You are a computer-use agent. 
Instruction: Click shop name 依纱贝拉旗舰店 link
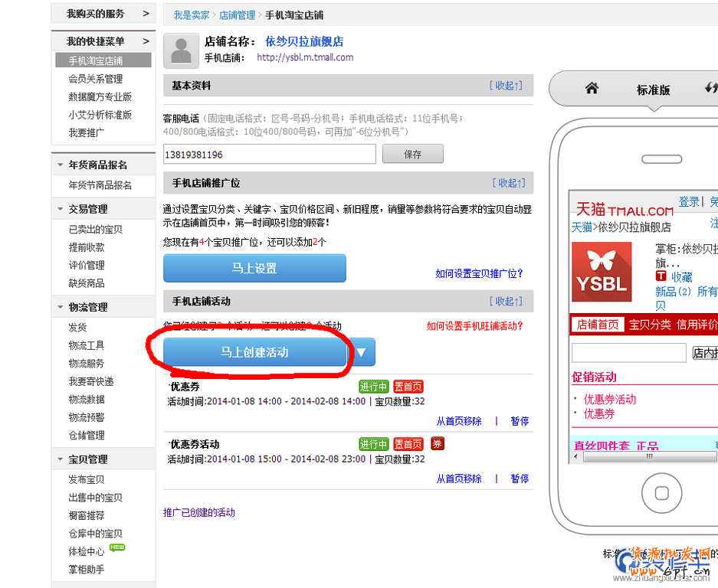click(304, 41)
